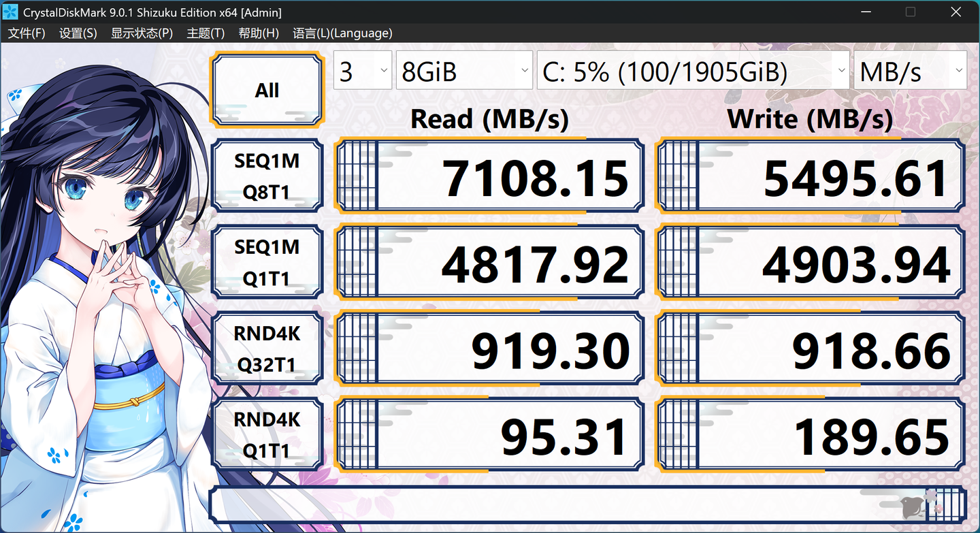Open the 语言(L)(Language) menu
The height and width of the screenshot is (533, 980).
342,33
